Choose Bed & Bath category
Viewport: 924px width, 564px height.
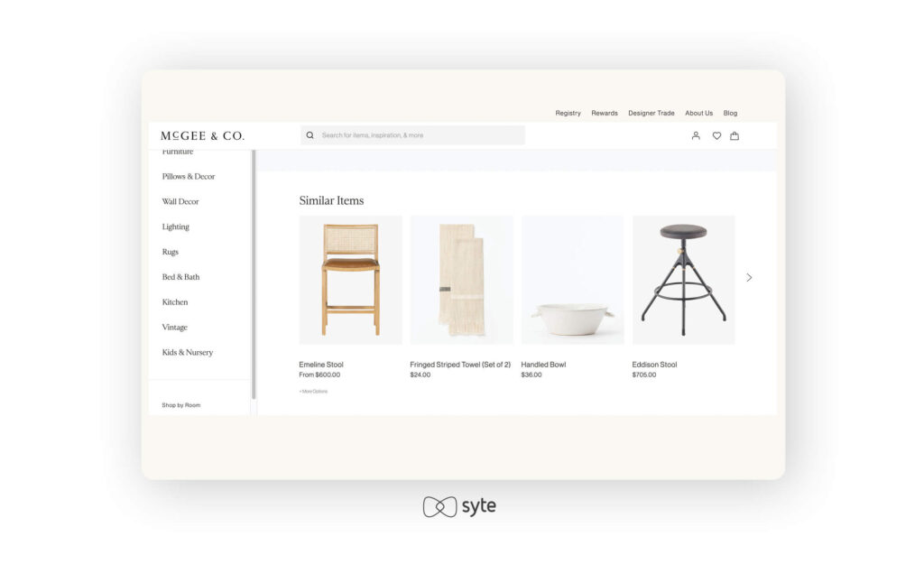point(180,277)
